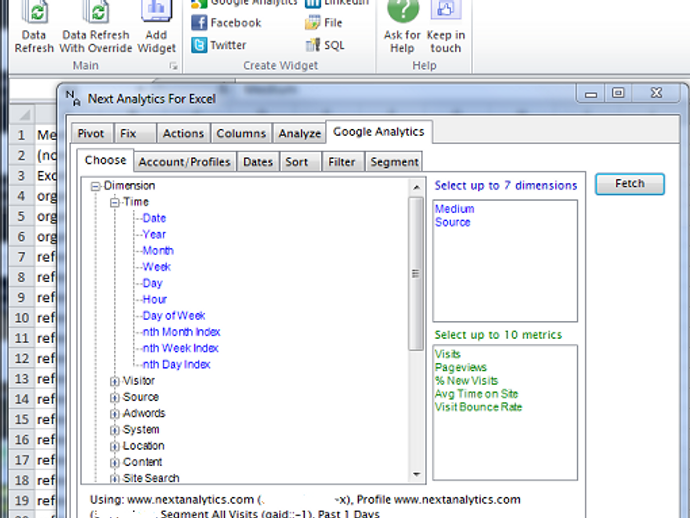Click the Fetch button

(x=630, y=184)
